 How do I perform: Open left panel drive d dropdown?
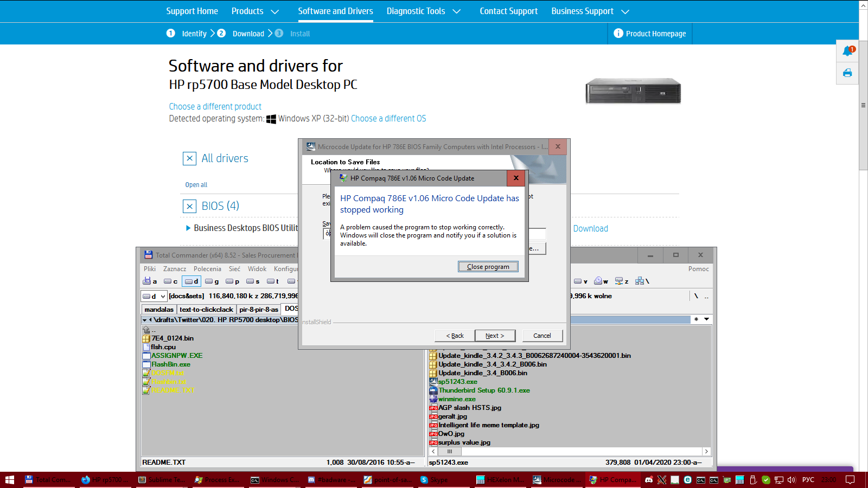tap(154, 296)
